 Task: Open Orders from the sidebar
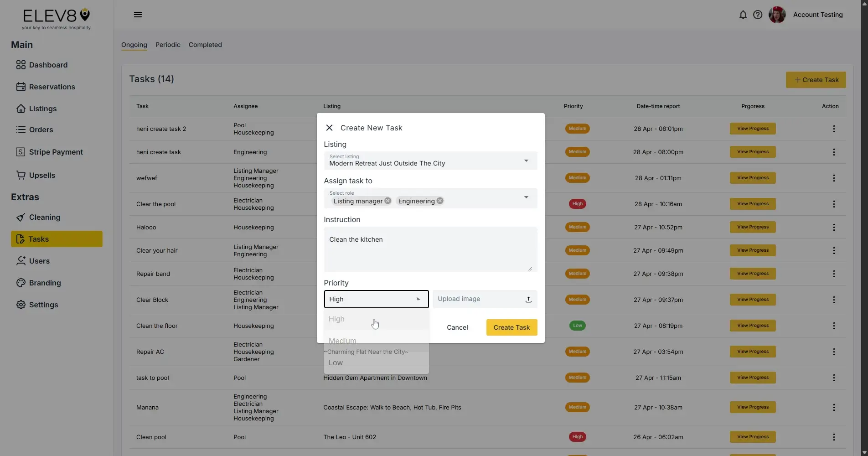pos(21,130)
